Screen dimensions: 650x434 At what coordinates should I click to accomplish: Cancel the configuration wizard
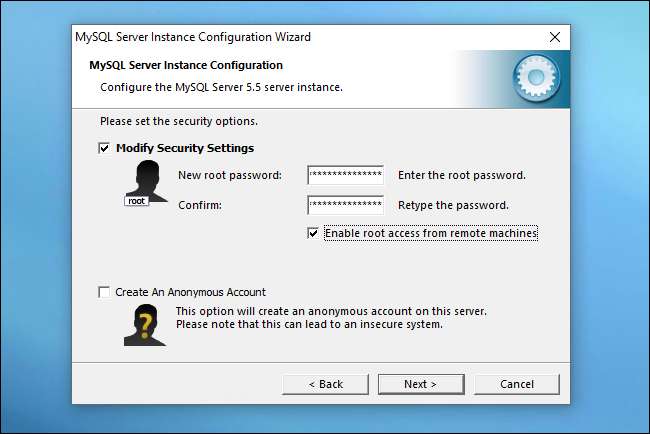coord(517,384)
